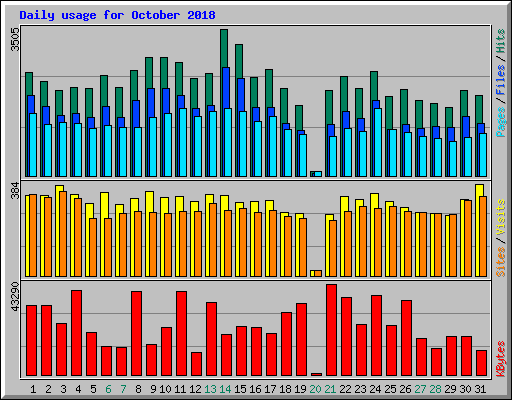Click green weekend day 27 label

tap(420, 389)
